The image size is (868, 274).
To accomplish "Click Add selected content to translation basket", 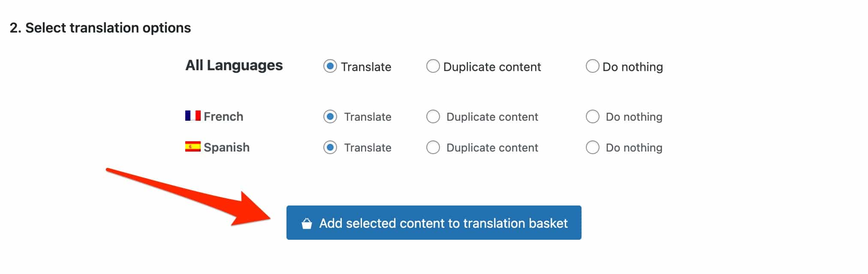I will (x=434, y=223).
